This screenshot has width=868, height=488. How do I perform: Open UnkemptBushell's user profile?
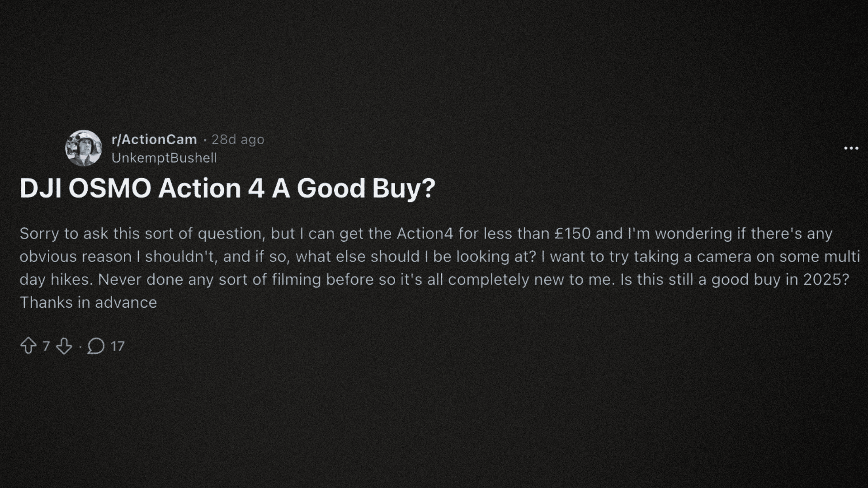click(x=164, y=158)
